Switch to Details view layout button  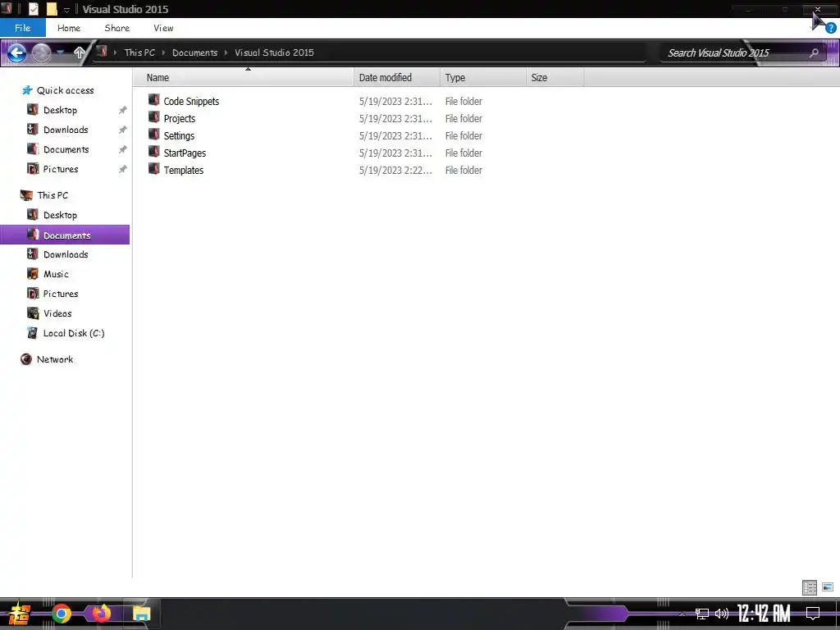810,587
